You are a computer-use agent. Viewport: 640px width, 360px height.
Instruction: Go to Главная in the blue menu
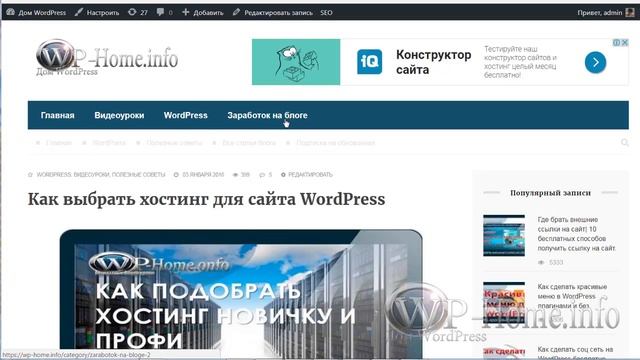pyautogui.click(x=58, y=115)
